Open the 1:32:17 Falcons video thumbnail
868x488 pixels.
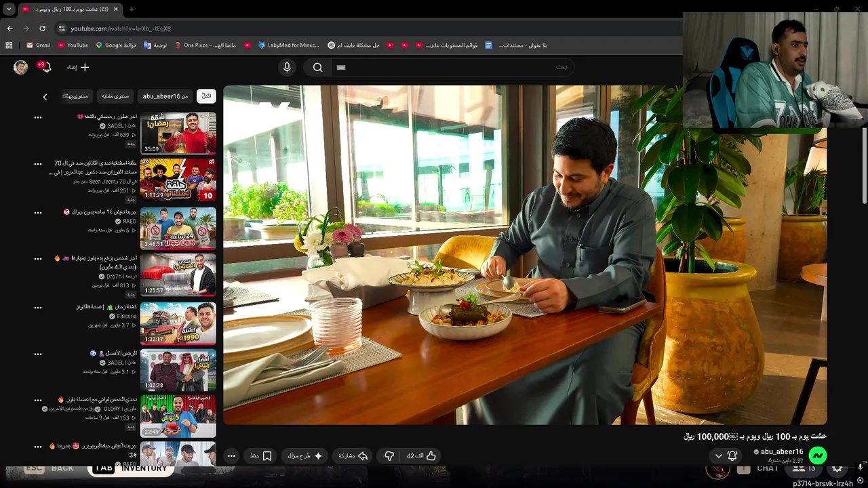[178, 323]
